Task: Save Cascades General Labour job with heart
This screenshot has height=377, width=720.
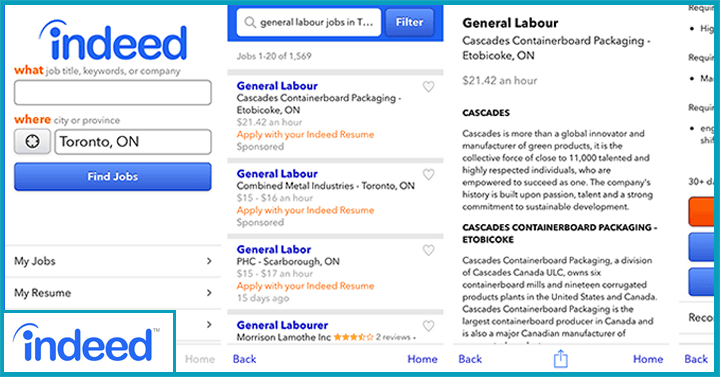Action: tap(428, 86)
